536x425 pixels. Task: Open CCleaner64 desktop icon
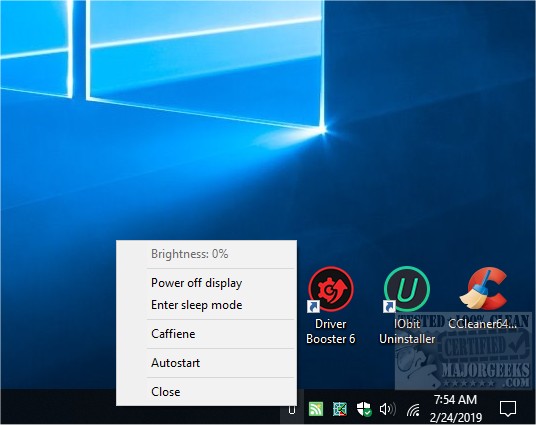(x=482, y=298)
